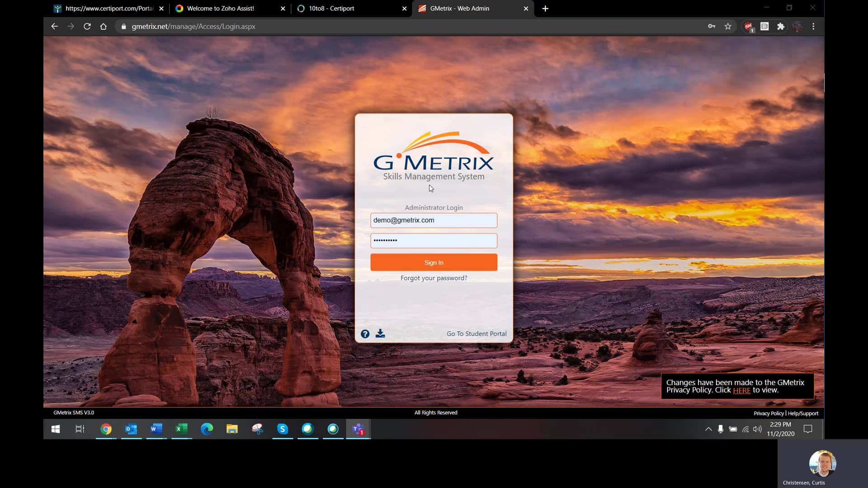This screenshot has height=488, width=868.
Task: Click the Forgot your password link
Action: click(x=434, y=278)
